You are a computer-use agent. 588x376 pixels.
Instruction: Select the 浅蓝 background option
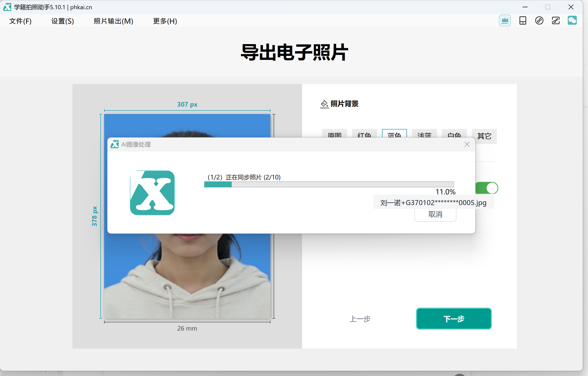[424, 134]
